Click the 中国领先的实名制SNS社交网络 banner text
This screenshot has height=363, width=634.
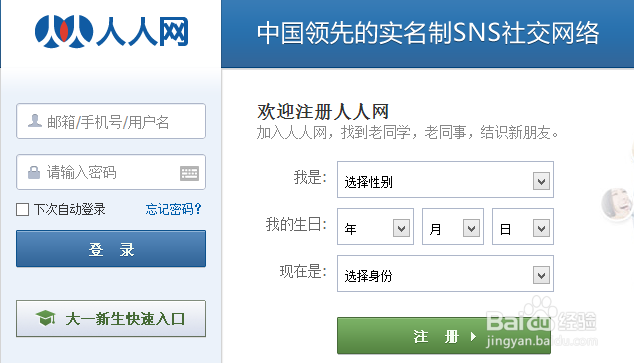[428, 33]
